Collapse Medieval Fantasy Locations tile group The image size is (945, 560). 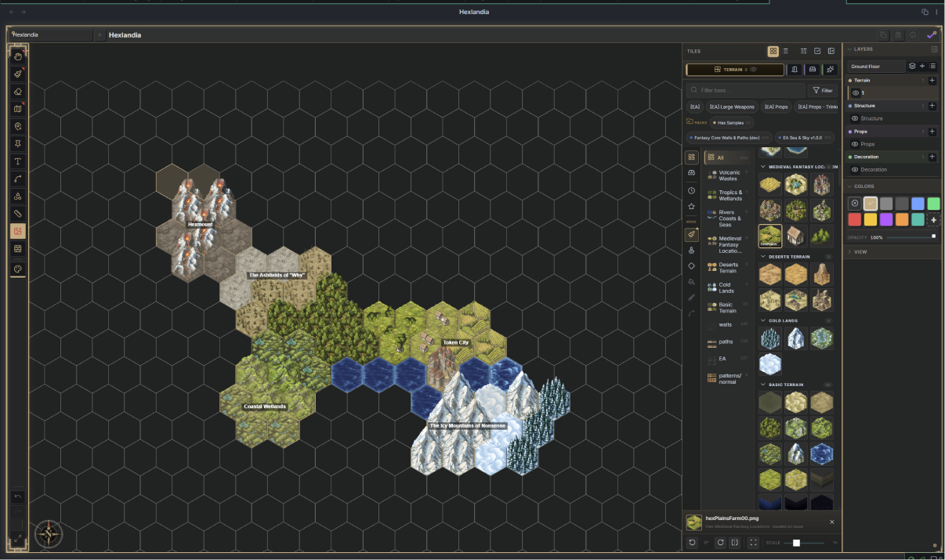coord(764,167)
